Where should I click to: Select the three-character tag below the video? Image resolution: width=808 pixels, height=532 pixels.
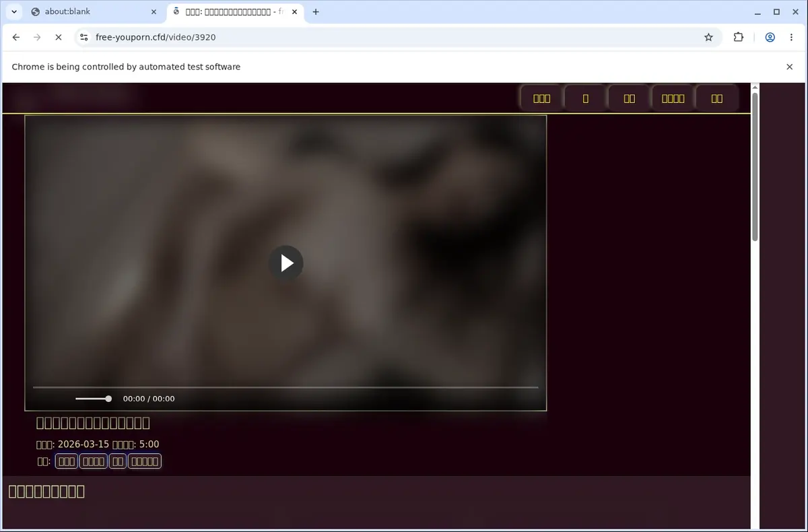[x=66, y=461]
